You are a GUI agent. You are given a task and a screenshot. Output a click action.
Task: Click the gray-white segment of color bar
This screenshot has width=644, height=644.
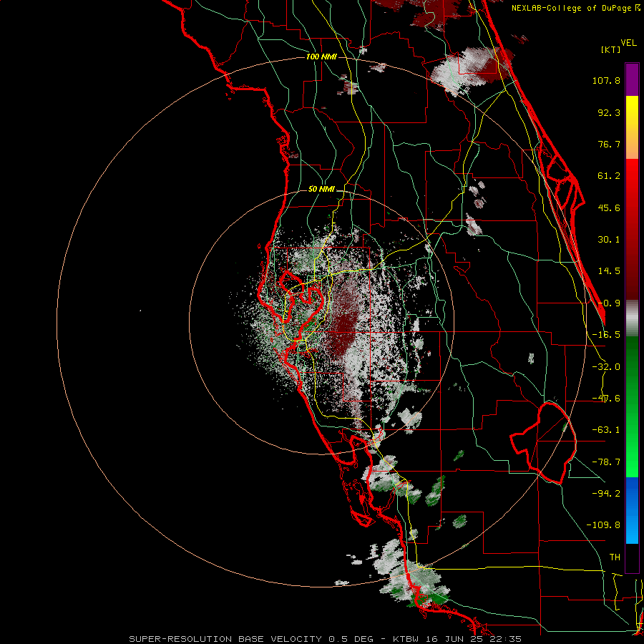point(632,318)
